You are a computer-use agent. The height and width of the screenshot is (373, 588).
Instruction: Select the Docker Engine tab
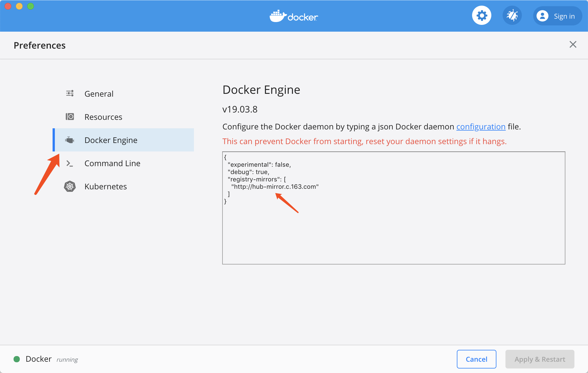click(111, 140)
